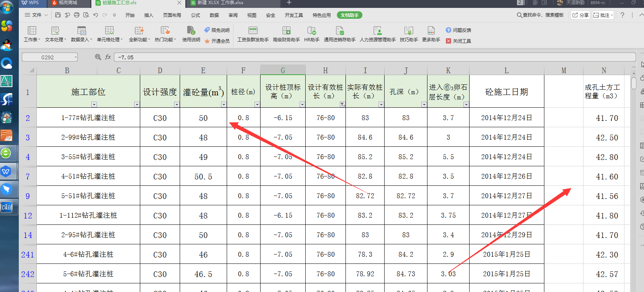Open the 数据录入 tool
Viewport: 644px width, 292px height.
pos(82,34)
